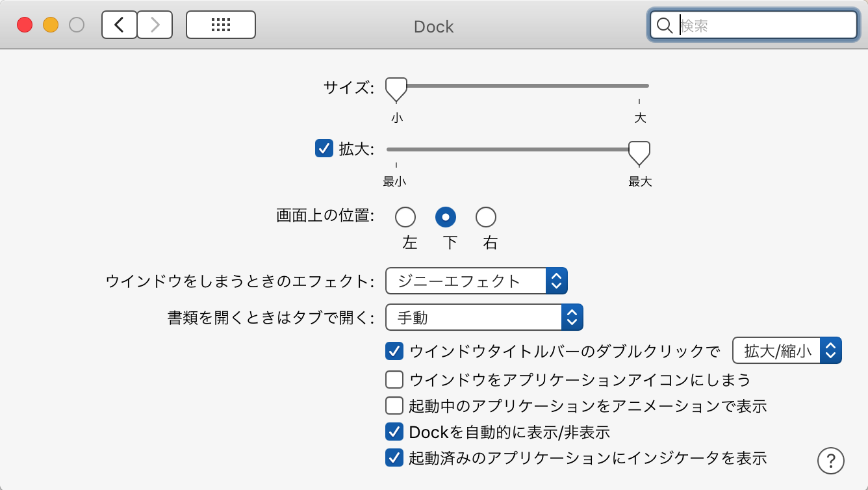The height and width of the screenshot is (490, 868).
Task: Disable Dockを自動的に表示/非表示 checkbox
Action: coord(394,432)
